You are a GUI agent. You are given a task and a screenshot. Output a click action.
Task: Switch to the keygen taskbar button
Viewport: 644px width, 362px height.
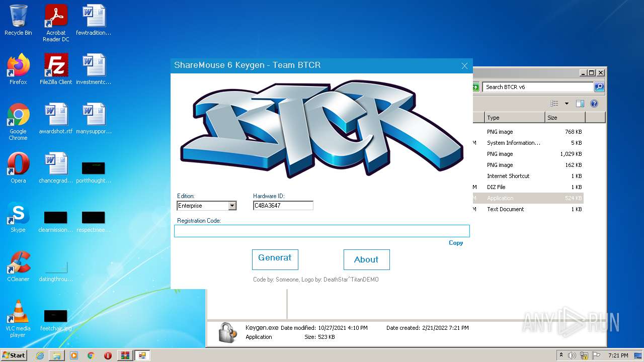point(142,355)
